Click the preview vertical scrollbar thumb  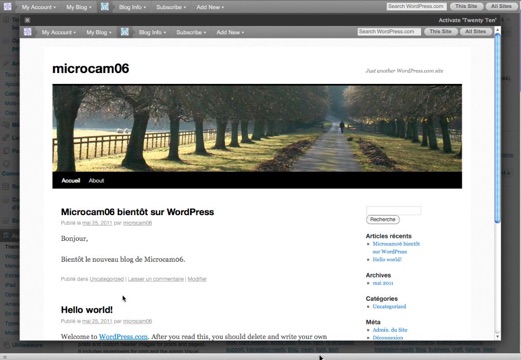[x=497, y=128]
